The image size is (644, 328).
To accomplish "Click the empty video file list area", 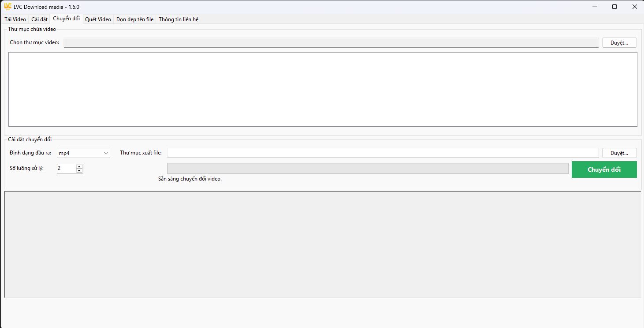I will pyautogui.click(x=323, y=89).
